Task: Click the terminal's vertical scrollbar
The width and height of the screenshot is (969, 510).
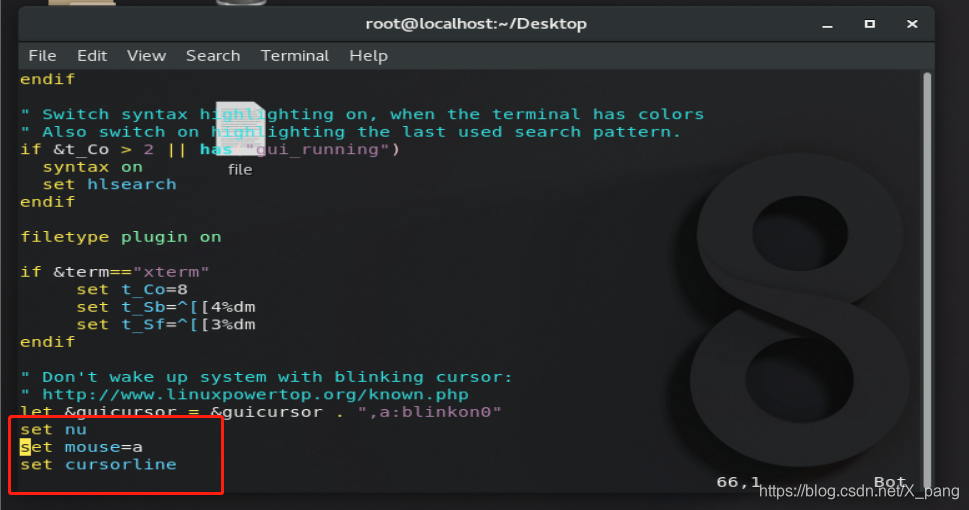Action: [926, 279]
